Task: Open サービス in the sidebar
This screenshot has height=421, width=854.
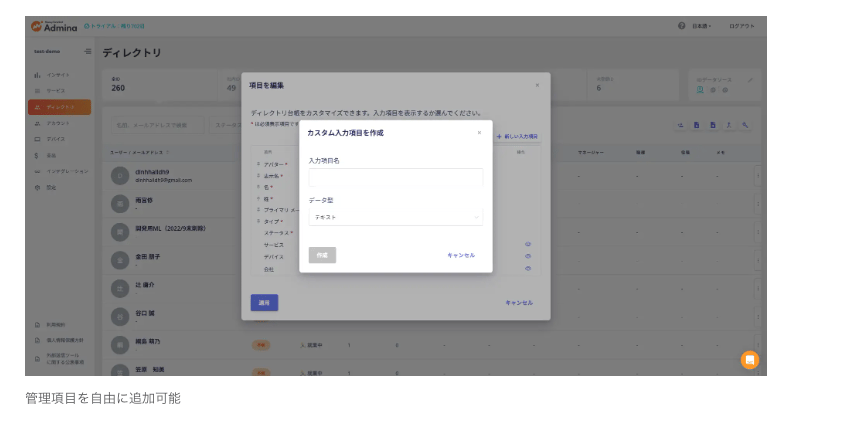Action: click(x=56, y=90)
